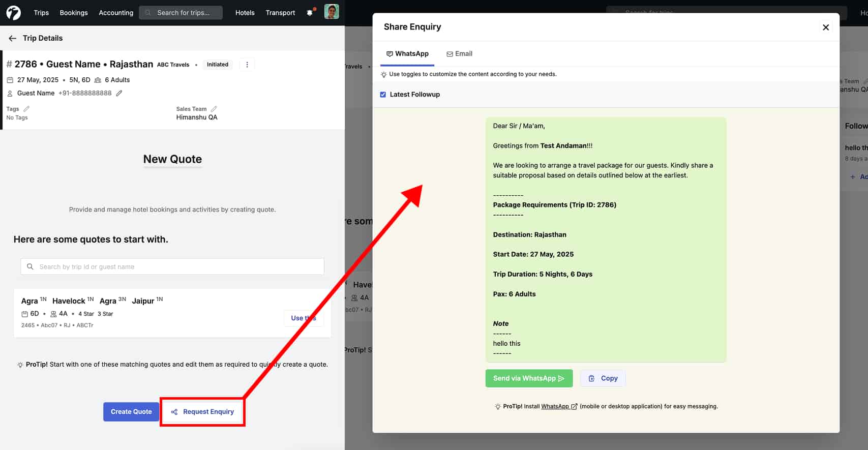Go back using the Trip Details arrow
The height and width of the screenshot is (450, 868).
coord(12,38)
